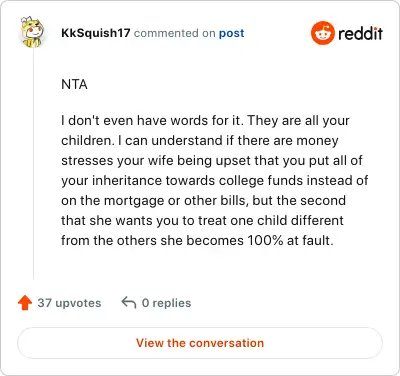Click the orange upvote arrow

[x=25, y=303]
